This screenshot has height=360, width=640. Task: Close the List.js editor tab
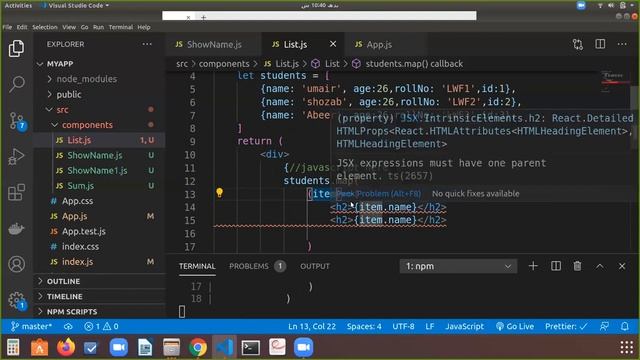tap(333, 44)
